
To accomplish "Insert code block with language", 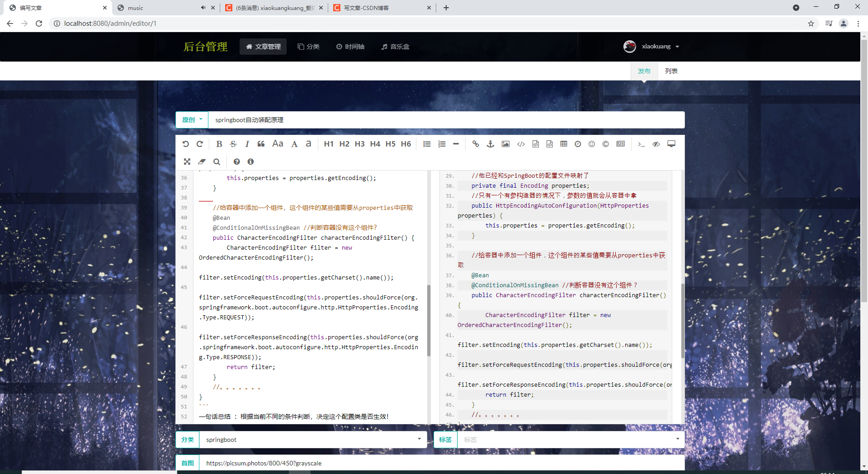I will [x=549, y=144].
